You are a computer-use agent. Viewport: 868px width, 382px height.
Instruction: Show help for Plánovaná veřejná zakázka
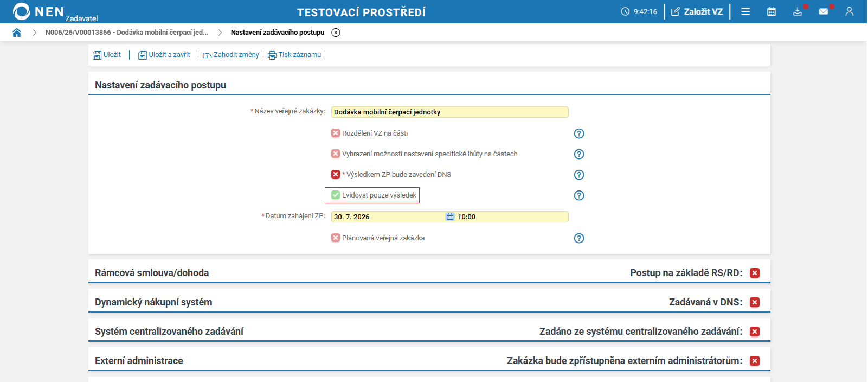[579, 238]
